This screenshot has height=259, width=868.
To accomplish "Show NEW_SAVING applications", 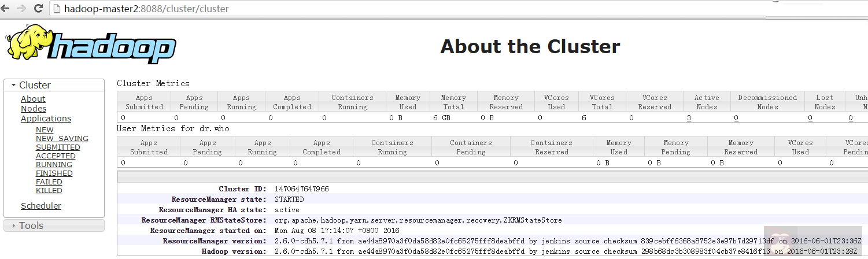I will pyautogui.click(x=62, y=139).
